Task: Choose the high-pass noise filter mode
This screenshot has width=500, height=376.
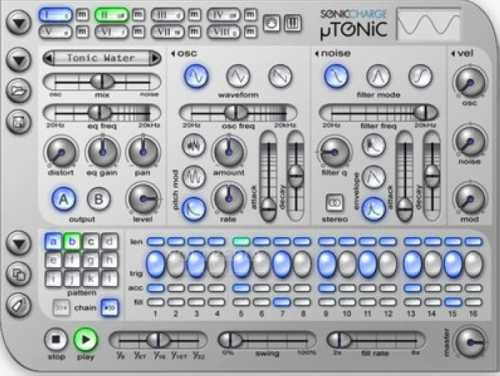Action: (x=420, y=76)
